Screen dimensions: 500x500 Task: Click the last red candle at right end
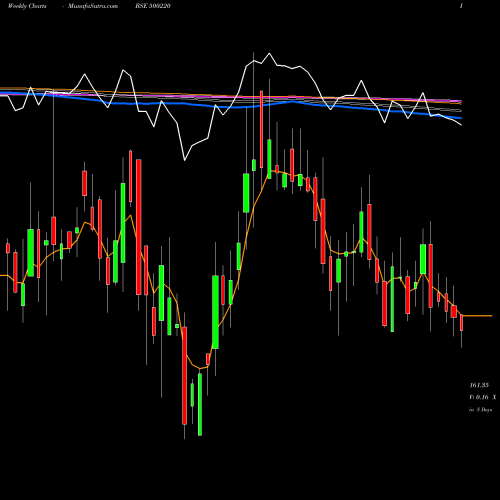coord(462,322)
